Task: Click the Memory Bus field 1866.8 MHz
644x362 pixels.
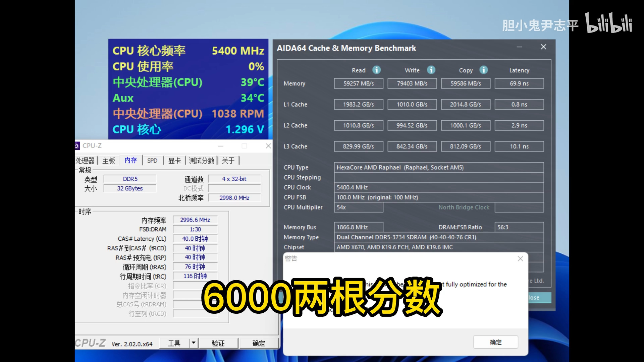Action: tap(359, 227)
